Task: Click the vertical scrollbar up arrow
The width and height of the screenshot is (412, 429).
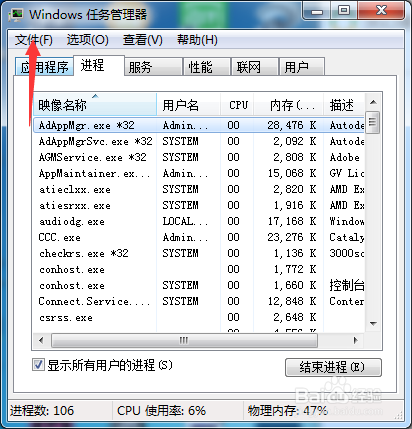Action: [373, 102]
